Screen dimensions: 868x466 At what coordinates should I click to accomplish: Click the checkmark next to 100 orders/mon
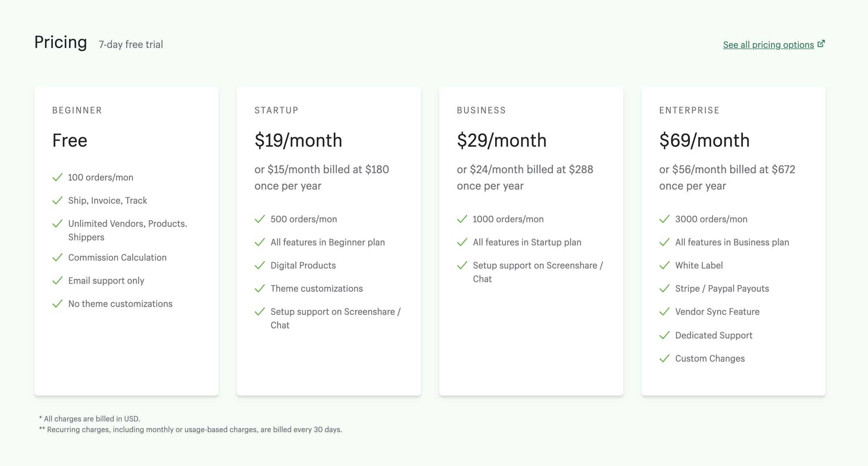(x=57, y=177)
